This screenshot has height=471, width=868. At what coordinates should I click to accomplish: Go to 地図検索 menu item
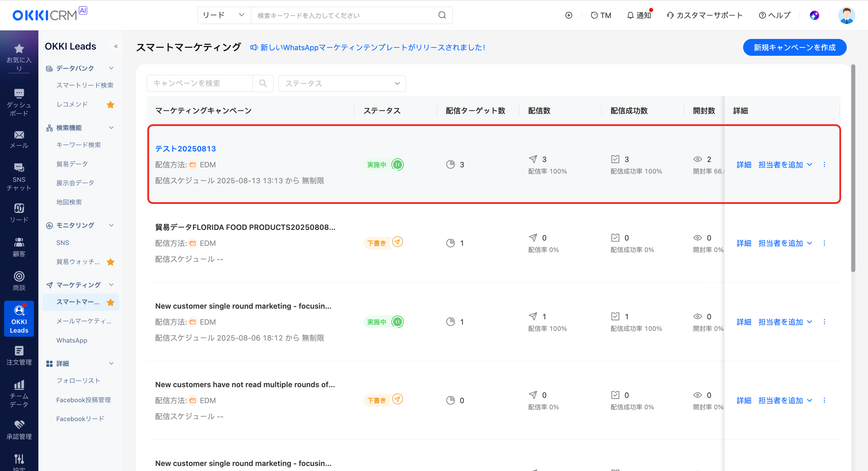69,202
